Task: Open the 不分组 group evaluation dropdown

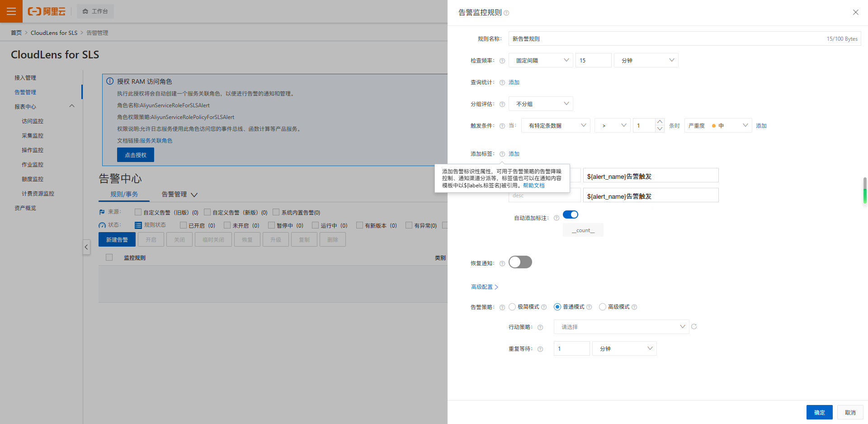Action: click(541, 104)
